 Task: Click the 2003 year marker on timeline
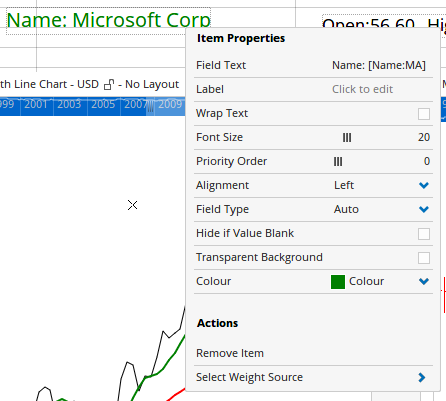pyautogui.click(x=69, y=104)
